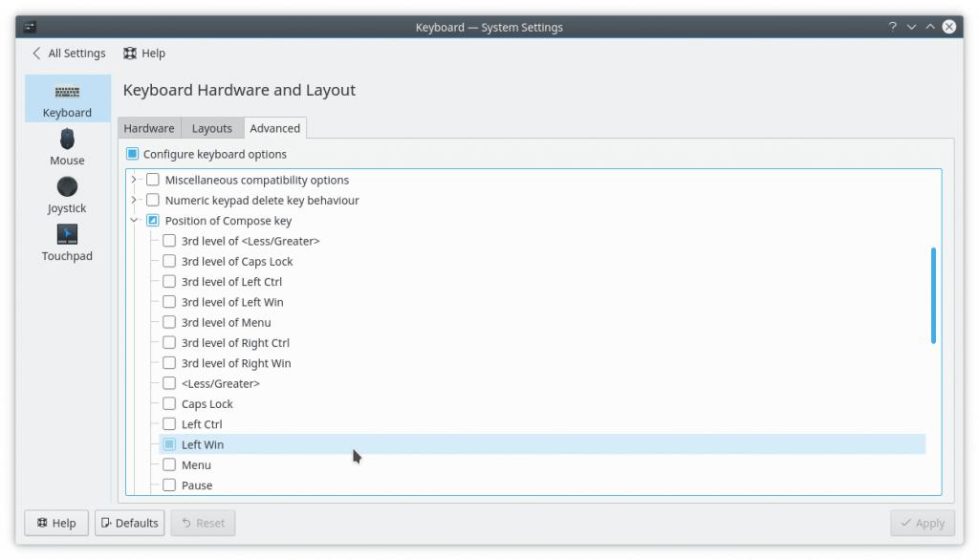Toggle Configure keyboard options checkbox
Viewport: 979px width, 560px height.
tap(133, 154)
